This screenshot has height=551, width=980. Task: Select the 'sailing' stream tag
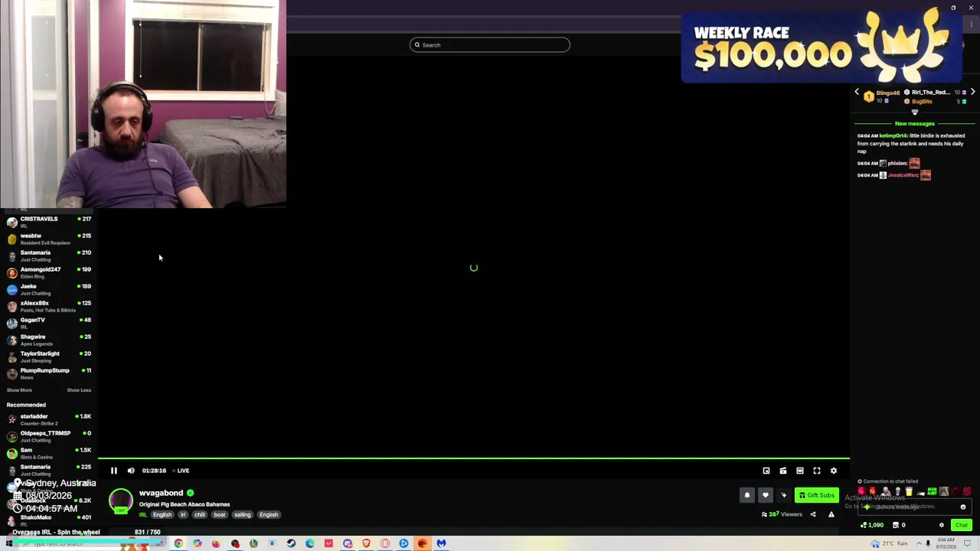(x=243, y=514)
